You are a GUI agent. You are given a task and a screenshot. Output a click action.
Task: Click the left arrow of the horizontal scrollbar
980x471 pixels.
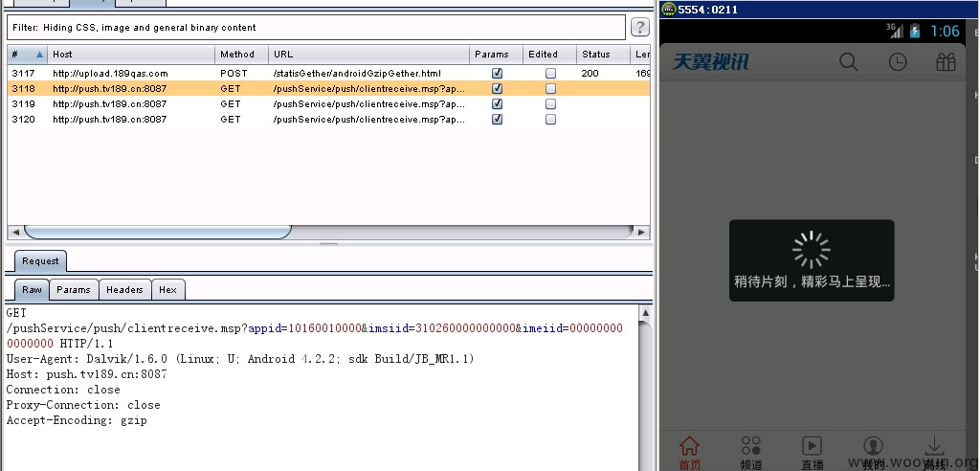(15, 232)
